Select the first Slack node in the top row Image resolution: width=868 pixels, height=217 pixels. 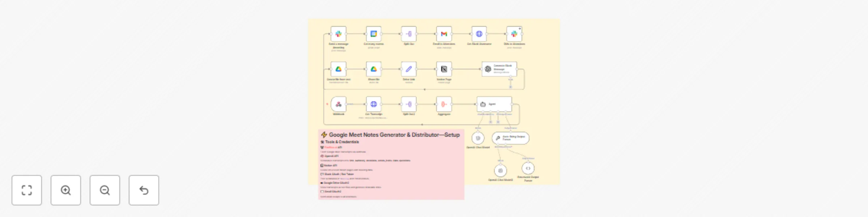(x=339, y=34)
